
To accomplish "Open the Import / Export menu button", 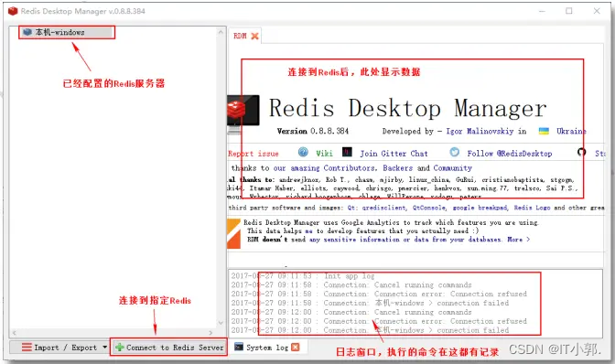I will pos(59,348).
